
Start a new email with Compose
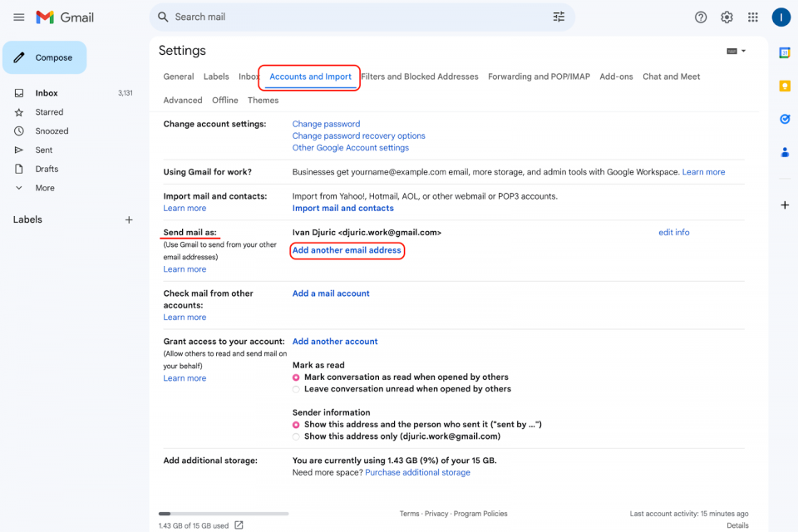point(44,57)
